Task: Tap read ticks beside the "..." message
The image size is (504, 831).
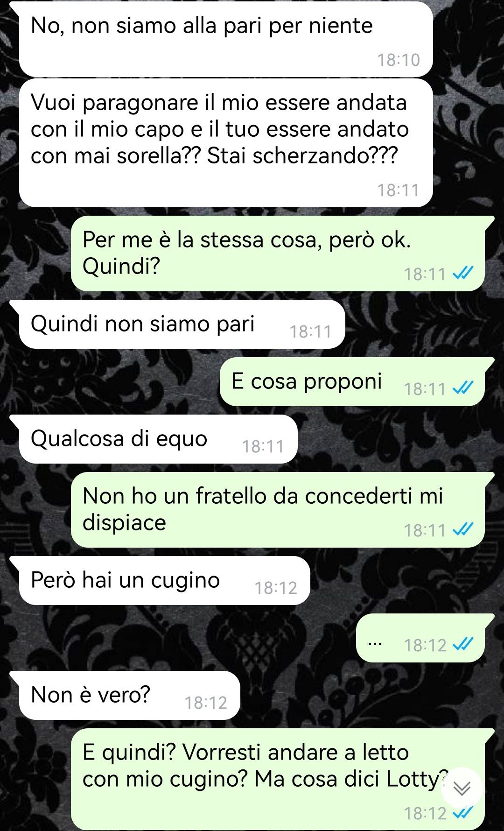Action: coord(463,645)
